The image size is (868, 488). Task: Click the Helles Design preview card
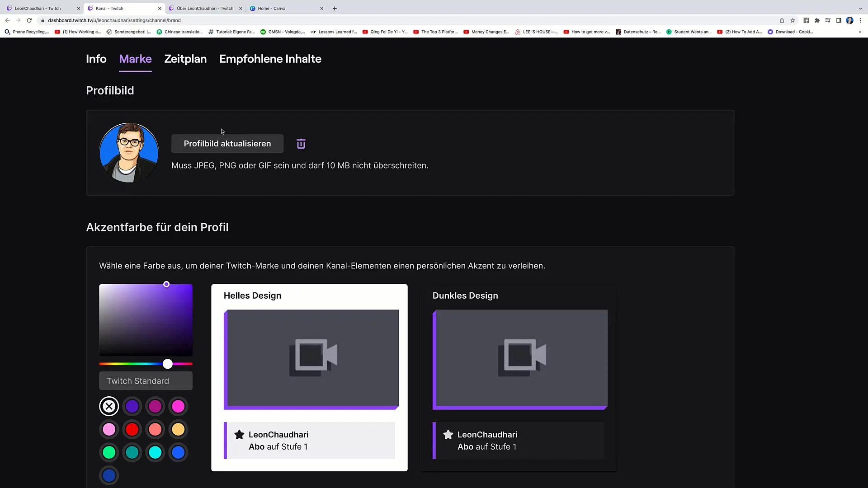(x=309, y=377)
